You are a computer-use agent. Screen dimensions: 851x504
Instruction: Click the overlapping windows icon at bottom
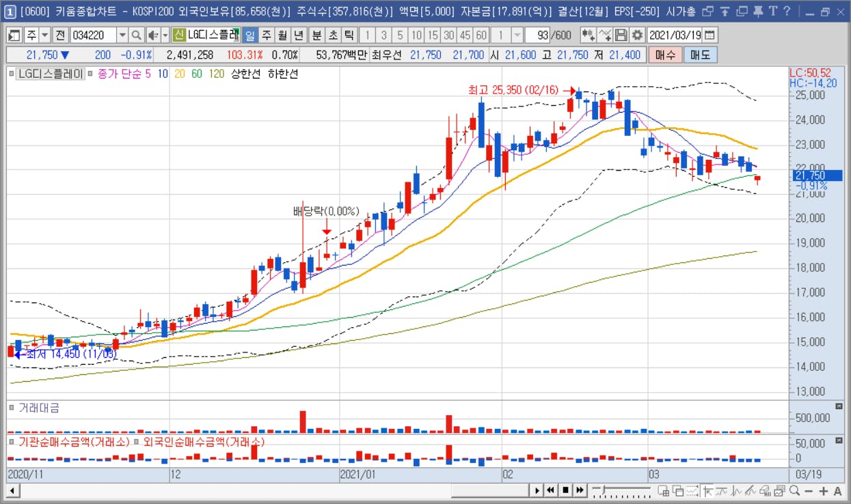pyautogui.click(x=677, y=490)
